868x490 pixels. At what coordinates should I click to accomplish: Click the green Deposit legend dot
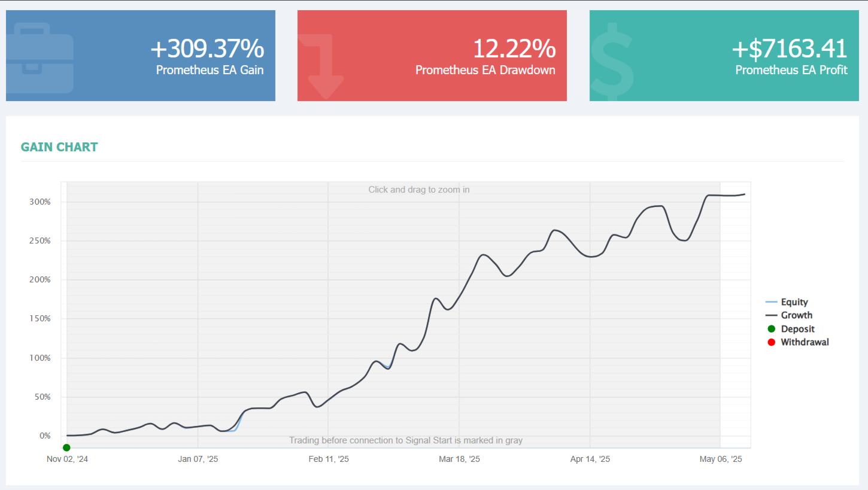[x=771, y=328]
